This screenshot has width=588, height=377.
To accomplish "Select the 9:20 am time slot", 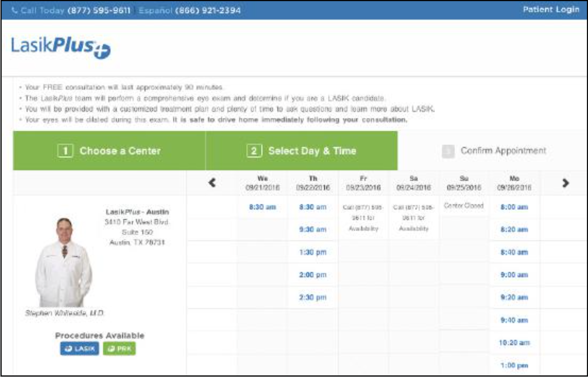I will tap(514, 297).
